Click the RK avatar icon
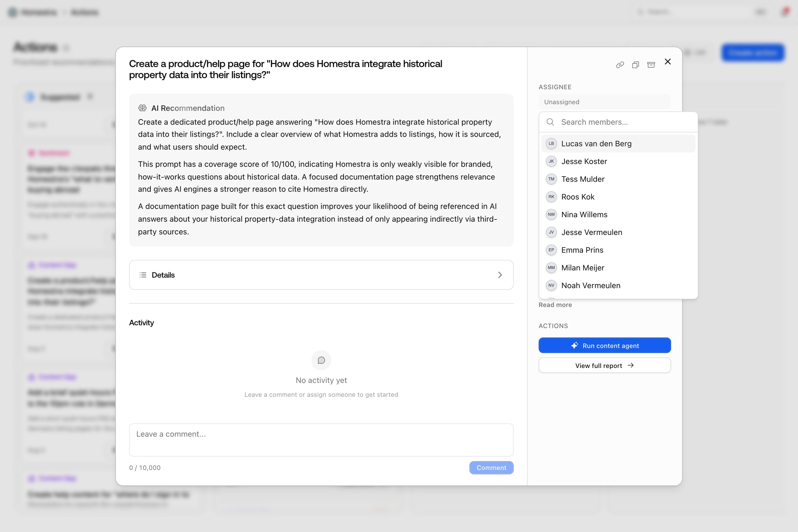Viewport: 798px width, 532px height. (x=551, y=197)
